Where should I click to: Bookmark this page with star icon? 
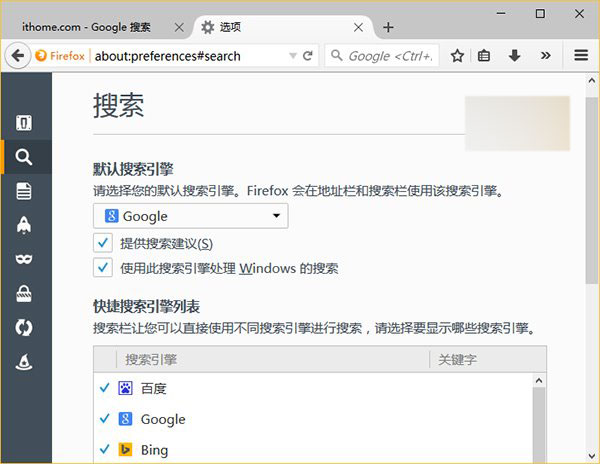(457, 56)
